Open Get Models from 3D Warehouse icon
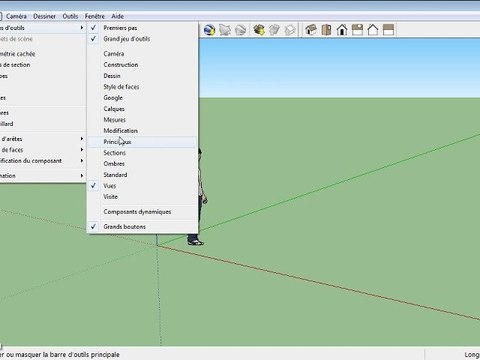480x360 pixels. (259, 30)
